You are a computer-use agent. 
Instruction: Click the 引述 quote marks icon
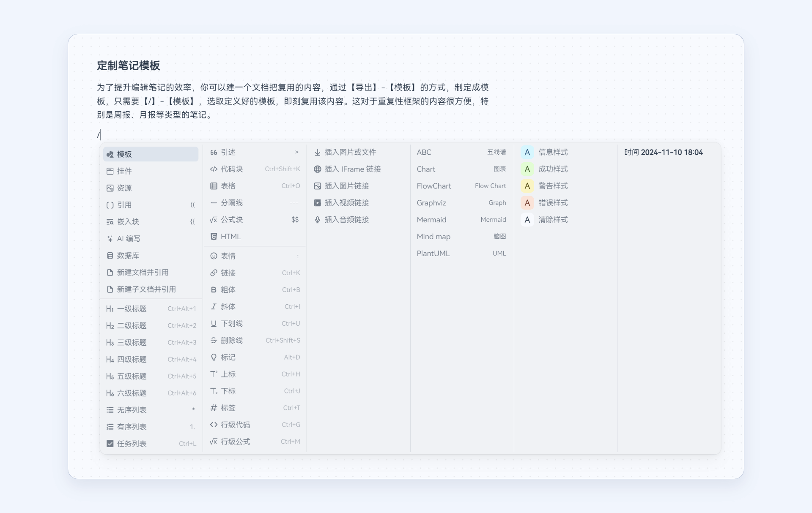click(x=214, y=152)
